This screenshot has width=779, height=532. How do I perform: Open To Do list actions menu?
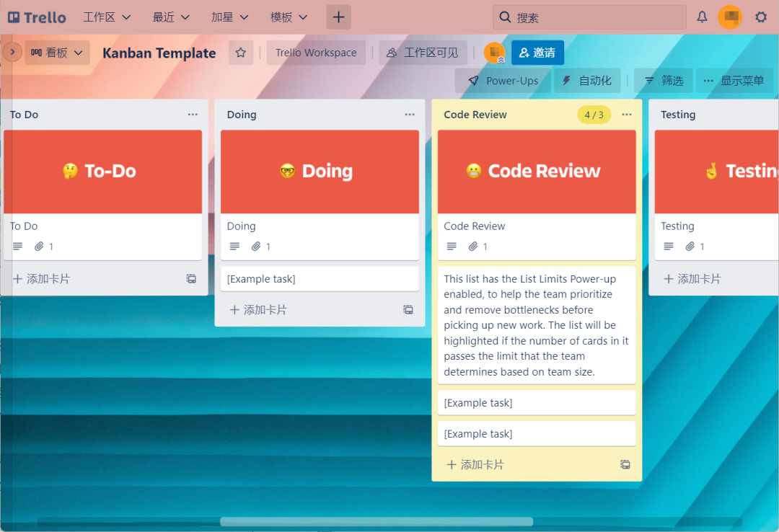193,114
